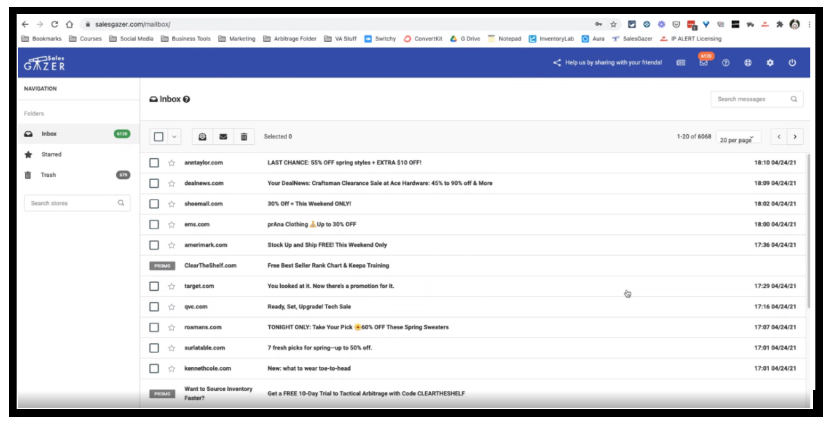Open Craftsman Clearance Sale email subject
The width and height of the screenshot is (830, 428).
point(380,184)
